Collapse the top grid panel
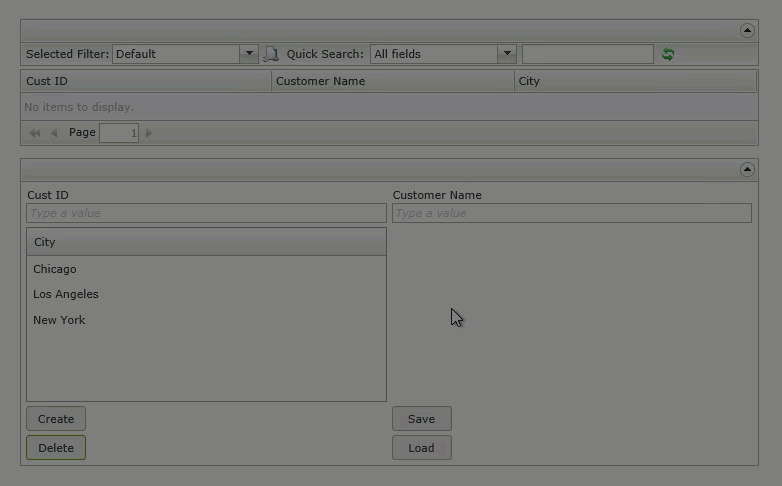Screen dimensions: 782x486 click(x=747, y=30)
